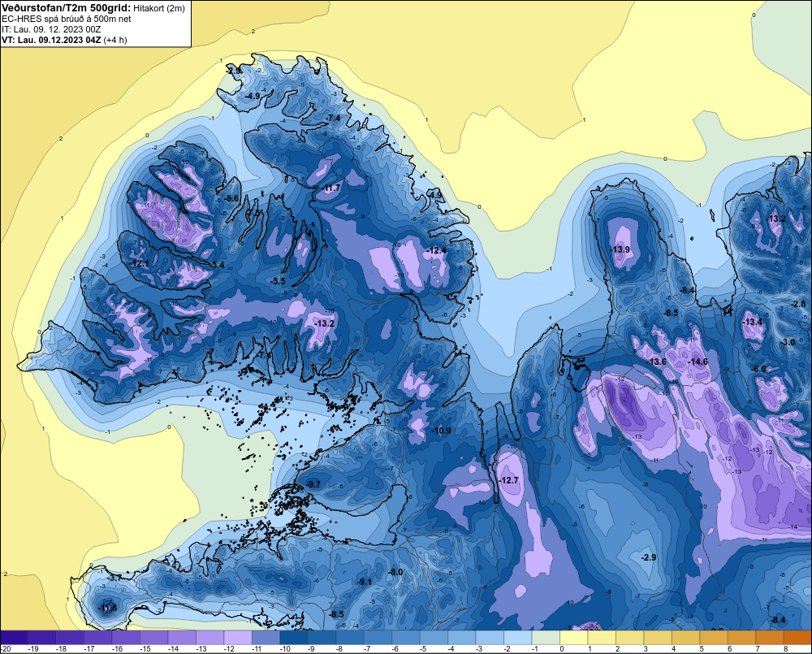Image resolution: width=812 pixels, height=654 pixels.
Task: Click the legend swatch between -17 and -16
Action: tap(98, 637)
